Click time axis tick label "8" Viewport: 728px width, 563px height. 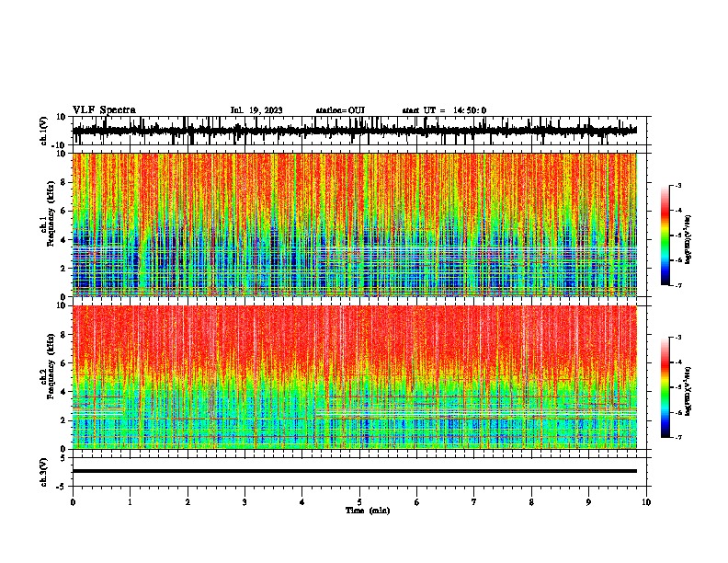coord(531,502)
